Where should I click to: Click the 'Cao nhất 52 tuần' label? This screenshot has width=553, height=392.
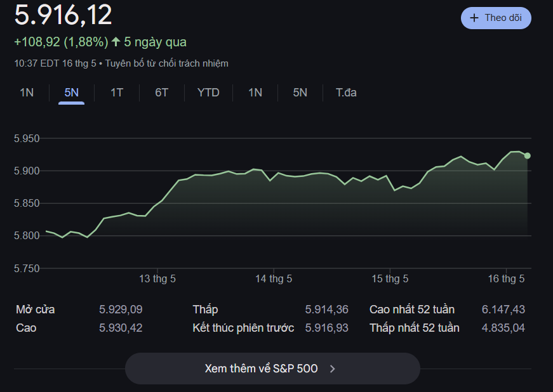[412, 310]
